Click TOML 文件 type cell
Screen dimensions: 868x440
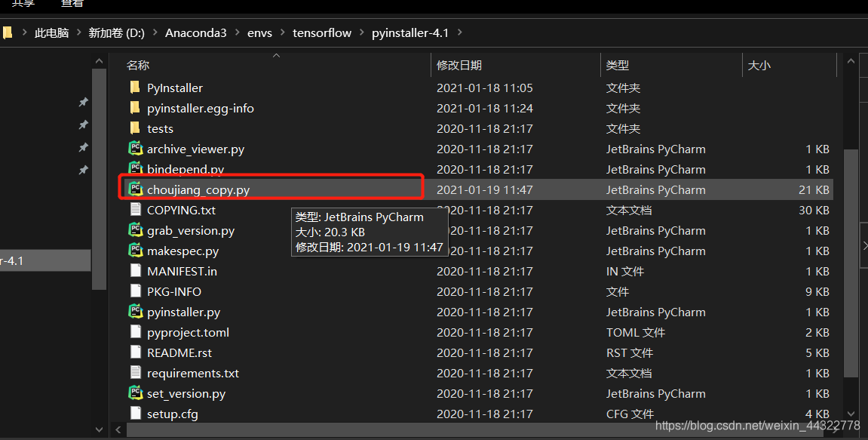click(636, 333)
